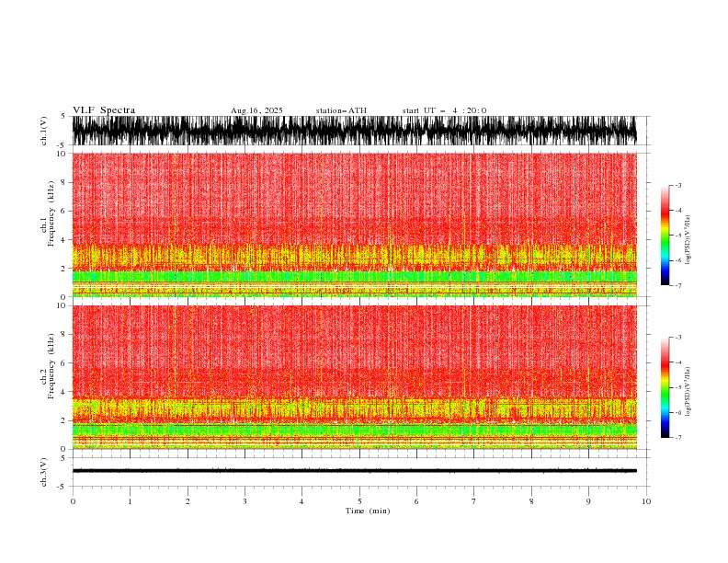The image size is (728, 563).
Task: Click the ch.2 color bar "log(PSD)(V²/Hz)" label
Action: point(688,392)
